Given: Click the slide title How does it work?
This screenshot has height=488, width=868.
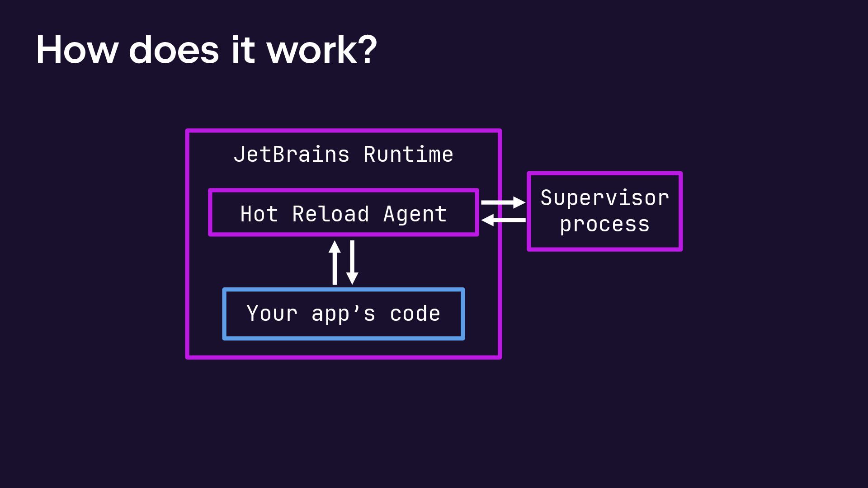Looking at the screenshot, I should pos(206,50).
